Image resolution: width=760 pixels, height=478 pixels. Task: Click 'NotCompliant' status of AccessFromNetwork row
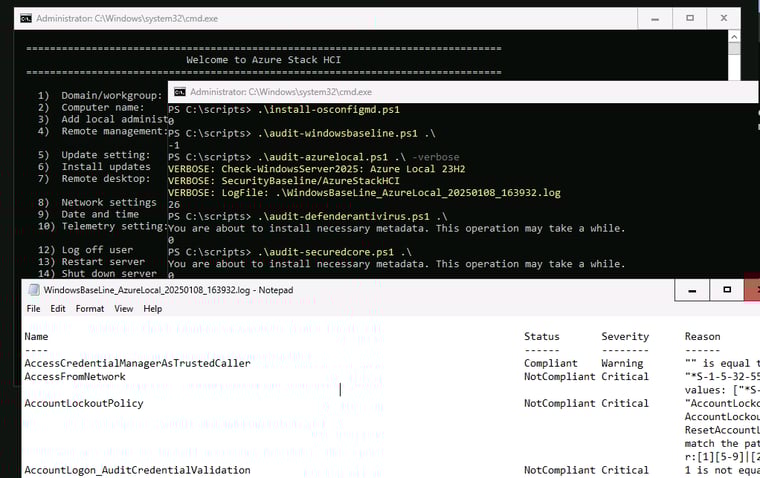coord(559,377)
